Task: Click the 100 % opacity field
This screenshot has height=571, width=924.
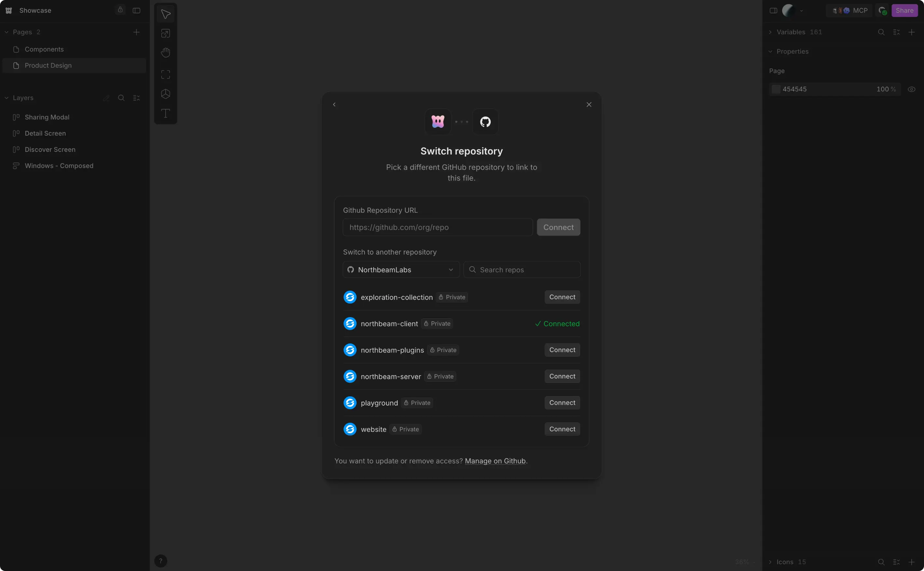Action: click(x=886, y=89)
